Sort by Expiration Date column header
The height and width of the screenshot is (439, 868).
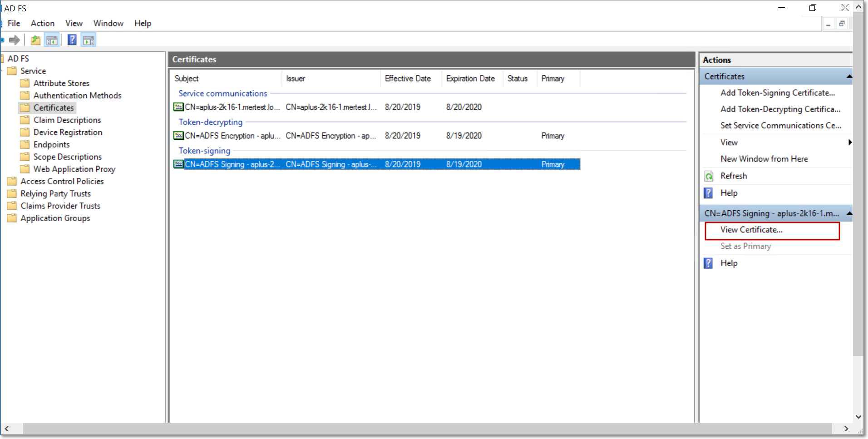click(x=470, y=79)
